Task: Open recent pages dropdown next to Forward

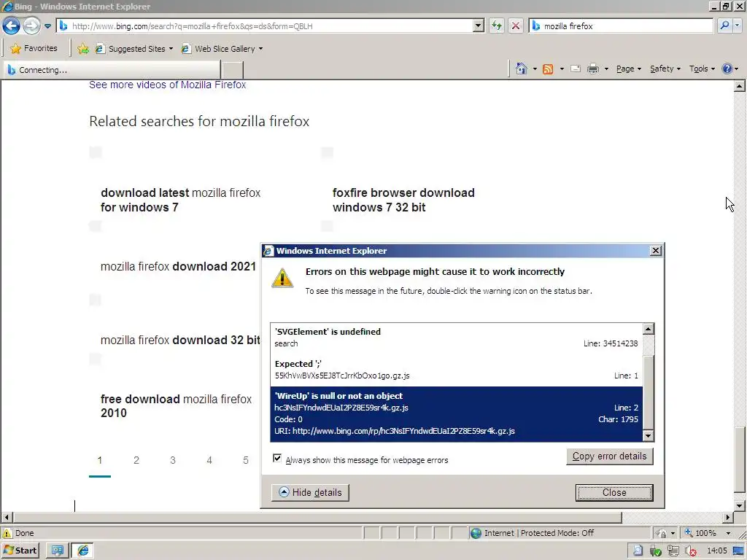Action: click(x=47, y=26)
